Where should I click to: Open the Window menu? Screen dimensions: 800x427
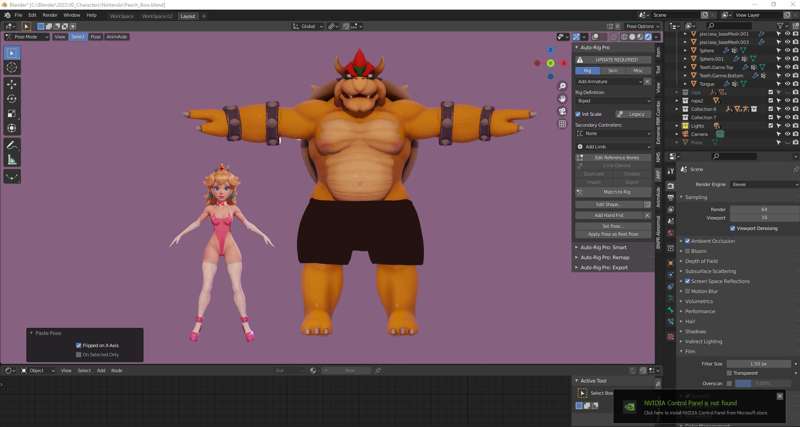coord(72,16)
